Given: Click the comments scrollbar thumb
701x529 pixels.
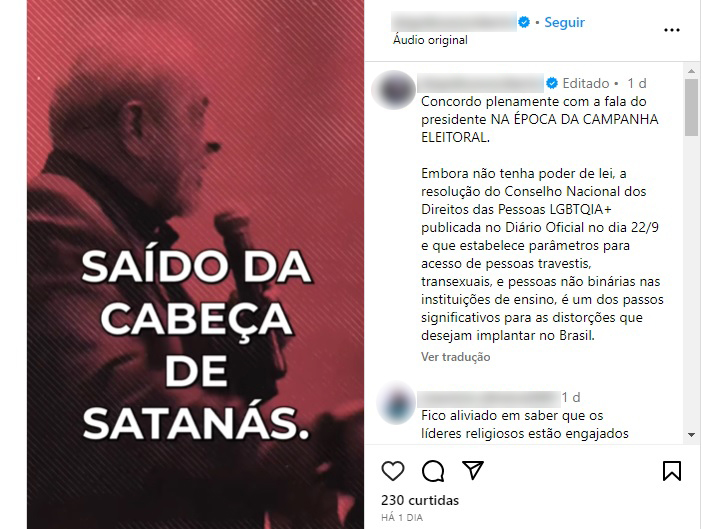Looking at the screenshot, I should pos(691,107).
